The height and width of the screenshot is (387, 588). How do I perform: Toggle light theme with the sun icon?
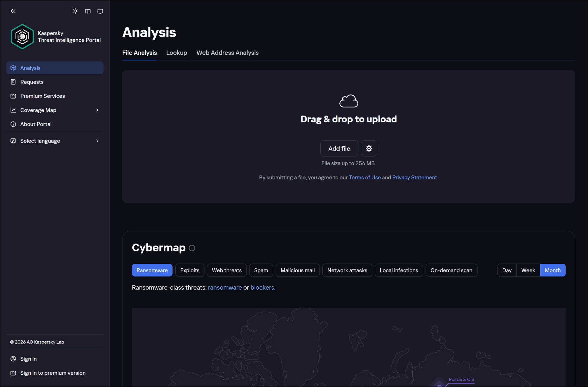click(x=75, y=11)
